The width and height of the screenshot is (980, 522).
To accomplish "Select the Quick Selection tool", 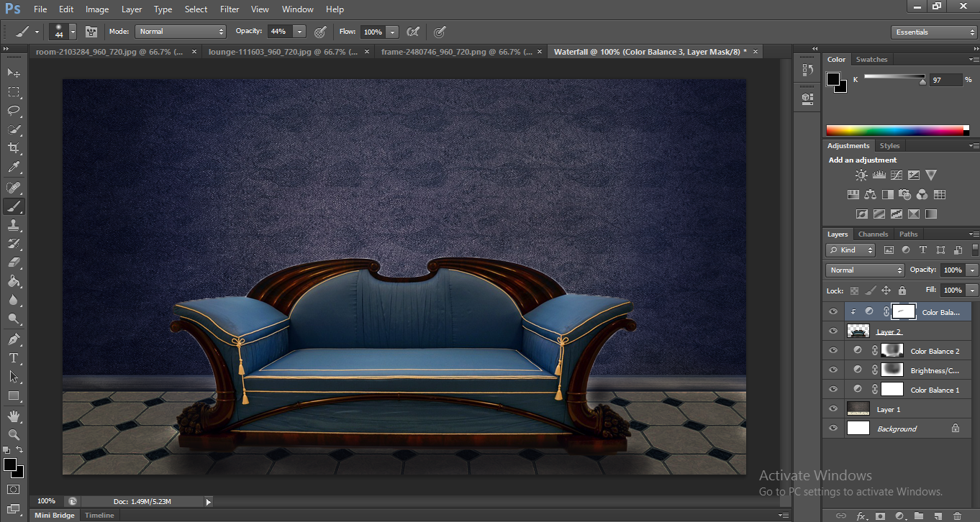I will pyautogui.click(x=14, y=129).
